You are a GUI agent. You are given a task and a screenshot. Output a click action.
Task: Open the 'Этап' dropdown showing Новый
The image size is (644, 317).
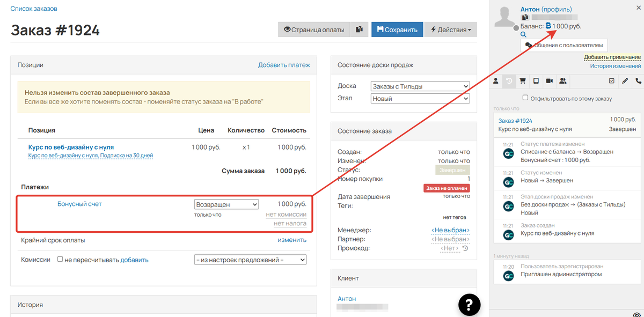pyautogui.click(x=420, y=99)
